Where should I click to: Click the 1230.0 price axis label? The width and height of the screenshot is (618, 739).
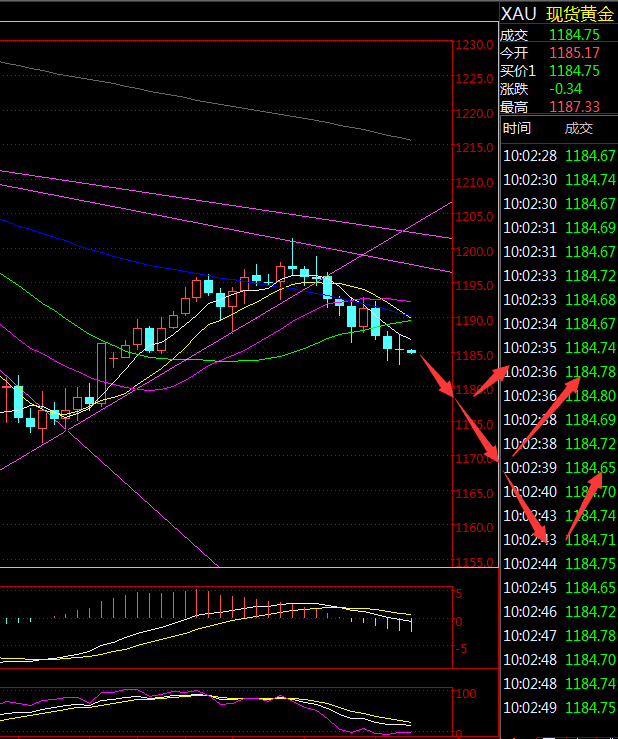click(x=474, y=45)
